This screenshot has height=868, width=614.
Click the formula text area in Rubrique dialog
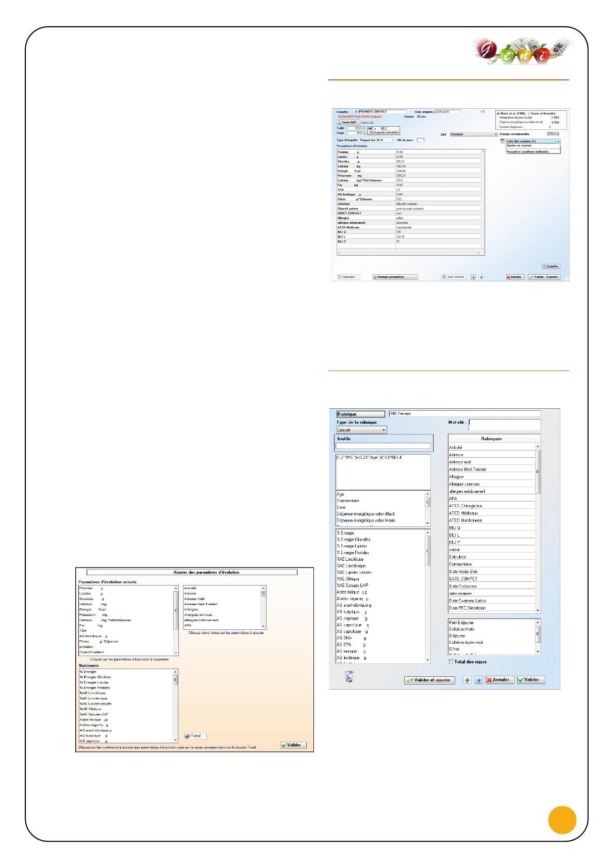[383, 471]
